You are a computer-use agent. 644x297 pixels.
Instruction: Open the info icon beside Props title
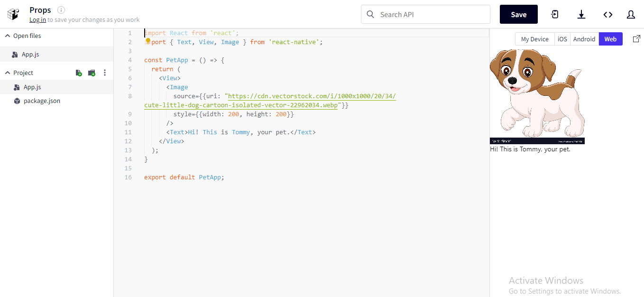click(61, 10)
